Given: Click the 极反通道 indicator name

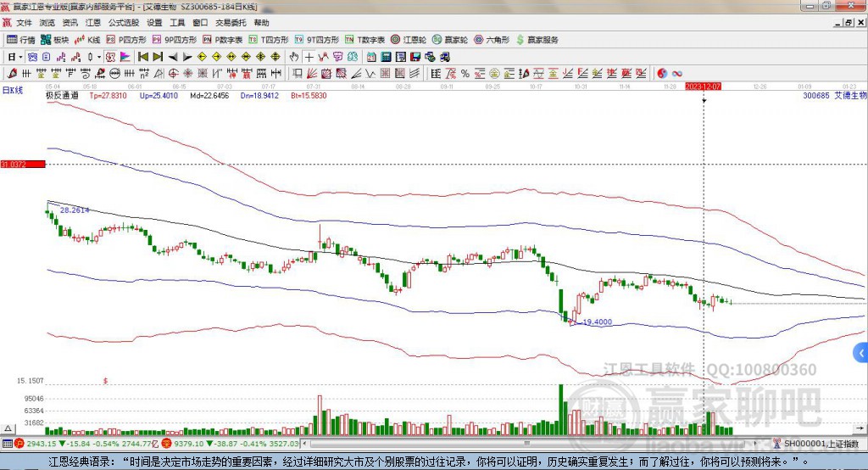Looking at the screenshot, I should pyautogui.click(x=62, y=95).
